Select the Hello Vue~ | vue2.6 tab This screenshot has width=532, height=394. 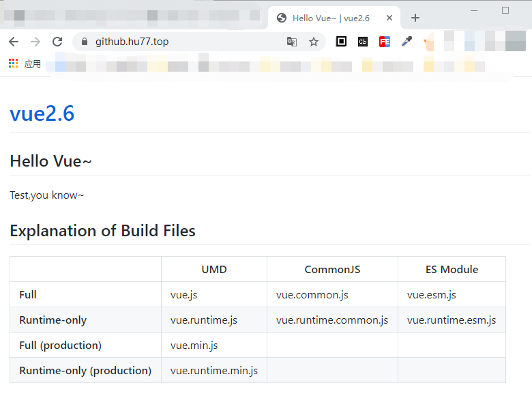(x=334, y=18)
